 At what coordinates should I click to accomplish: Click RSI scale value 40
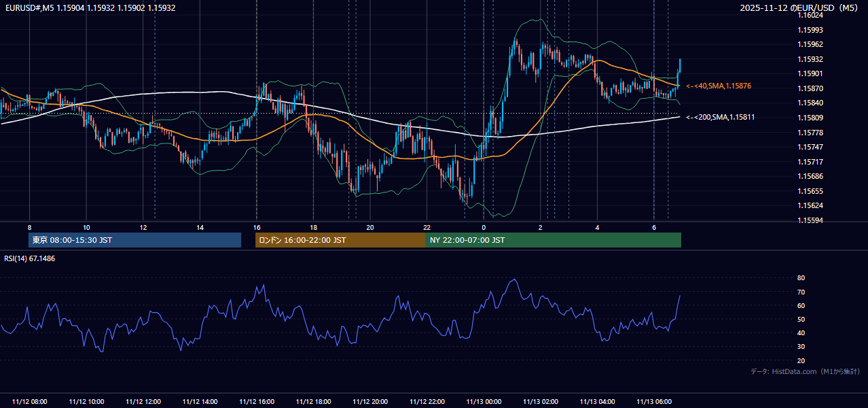[x=801, y=333]
